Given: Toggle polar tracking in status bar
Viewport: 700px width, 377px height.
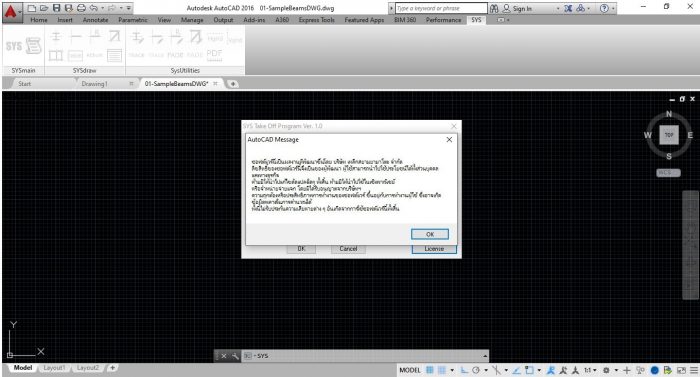Looking at the screenshot, I should point(476,370).
